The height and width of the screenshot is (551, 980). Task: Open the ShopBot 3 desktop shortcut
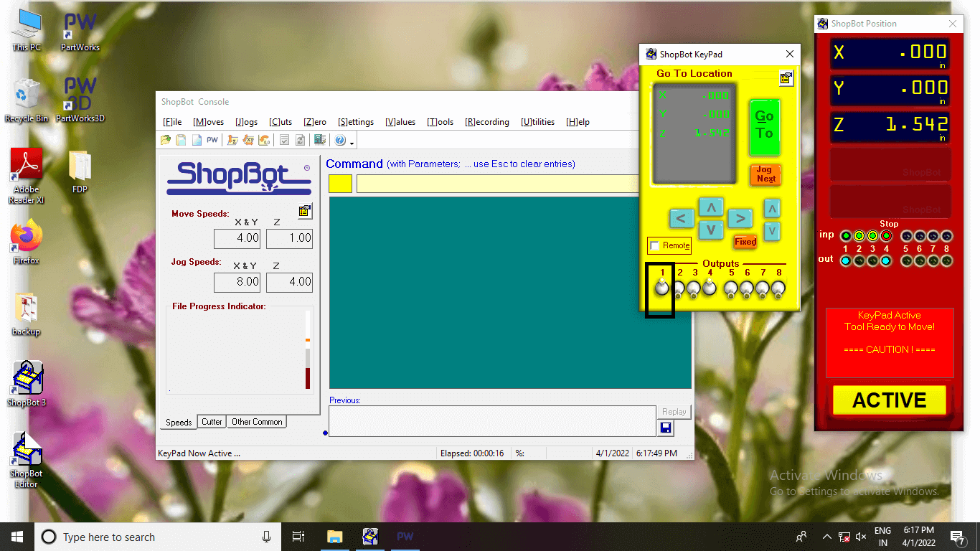coord(27,383)
